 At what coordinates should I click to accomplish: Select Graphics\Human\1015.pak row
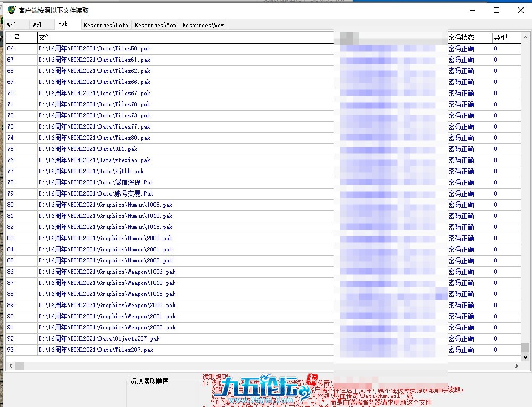[x=263, y=227]
